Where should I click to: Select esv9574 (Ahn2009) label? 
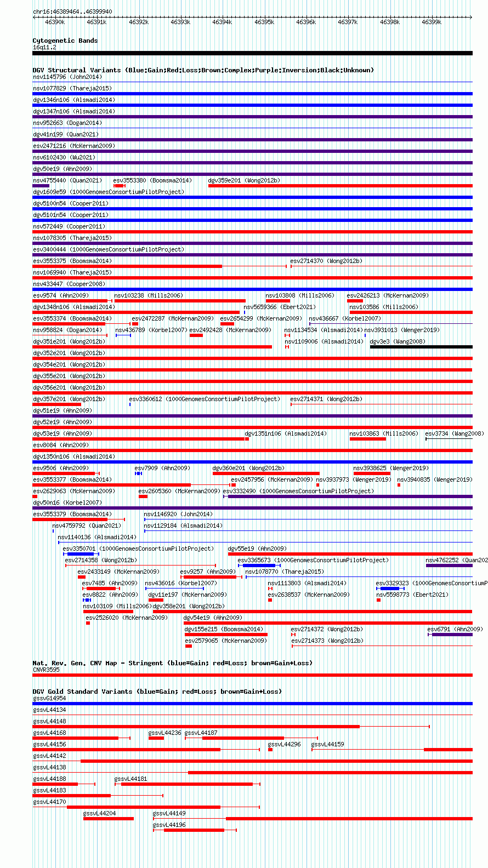pyautogui.click(x=60, y=295)
